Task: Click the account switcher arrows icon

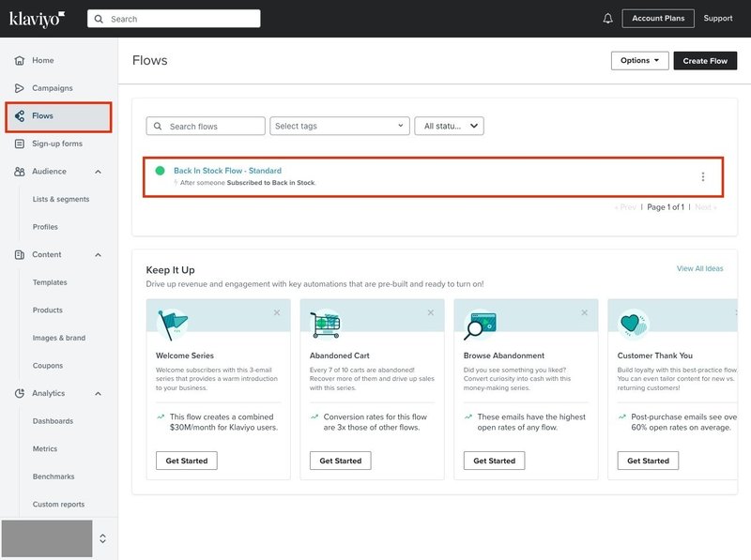Action: click(x=102, y=538)
